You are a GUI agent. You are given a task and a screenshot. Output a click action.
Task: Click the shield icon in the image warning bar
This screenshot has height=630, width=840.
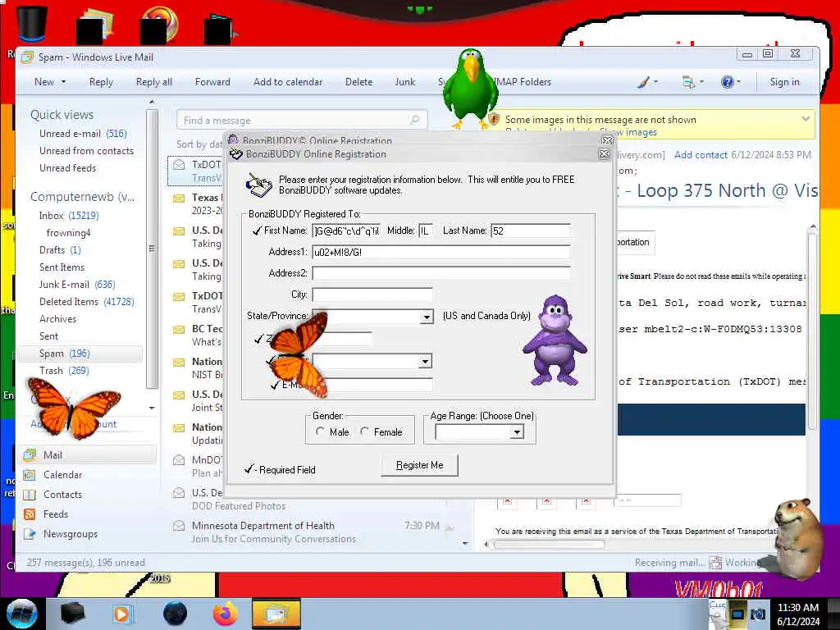point(494,120)
